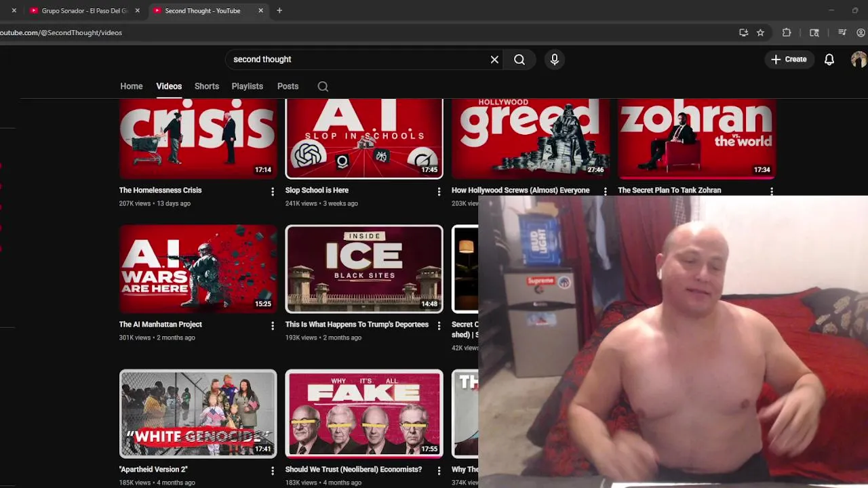Open This Is What Happens To Trump's Deportees

pos(357,324)
